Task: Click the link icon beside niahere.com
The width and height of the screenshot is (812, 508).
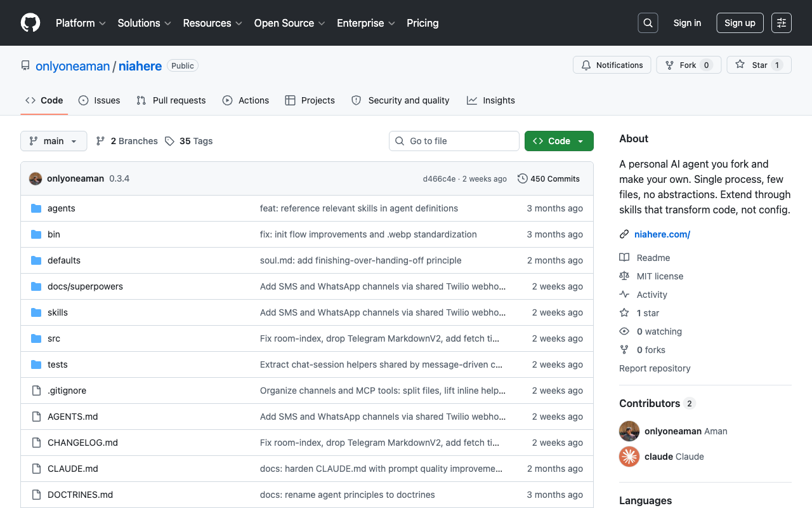Action: (624, 234)
